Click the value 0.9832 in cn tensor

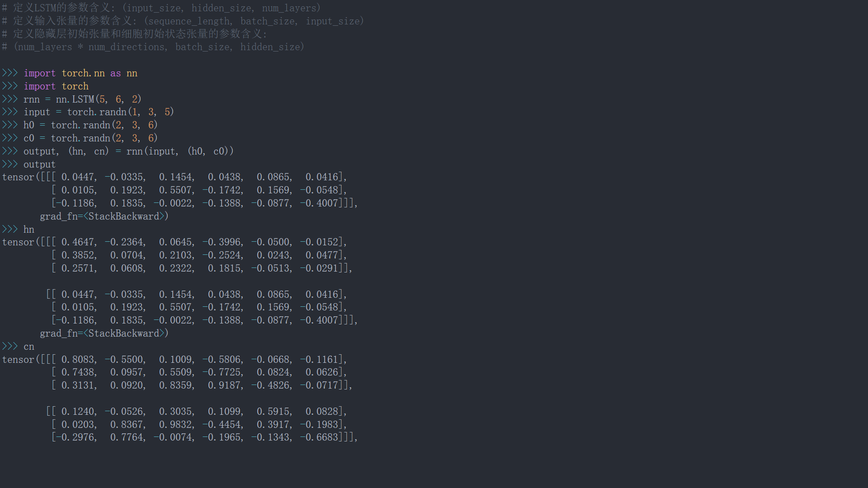176,425
